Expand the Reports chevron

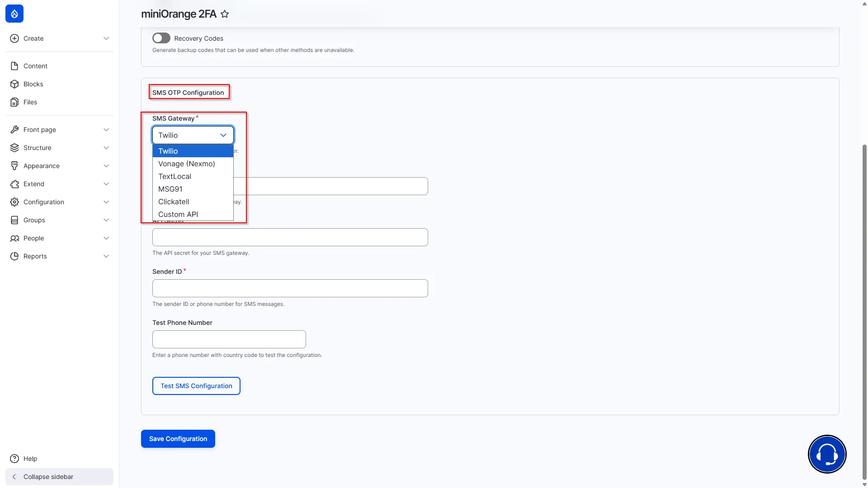pyautogui.click(x=106, y=256)
